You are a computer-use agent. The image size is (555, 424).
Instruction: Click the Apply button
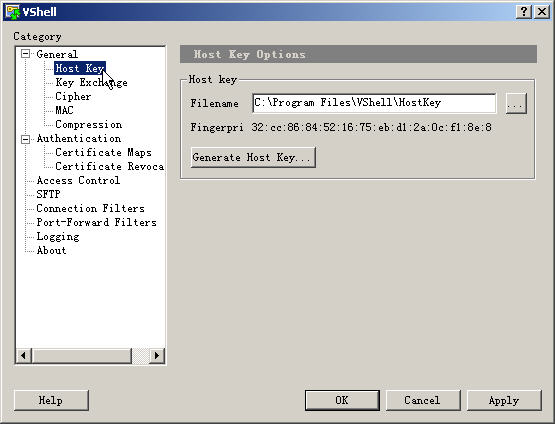tap(504, 400)
